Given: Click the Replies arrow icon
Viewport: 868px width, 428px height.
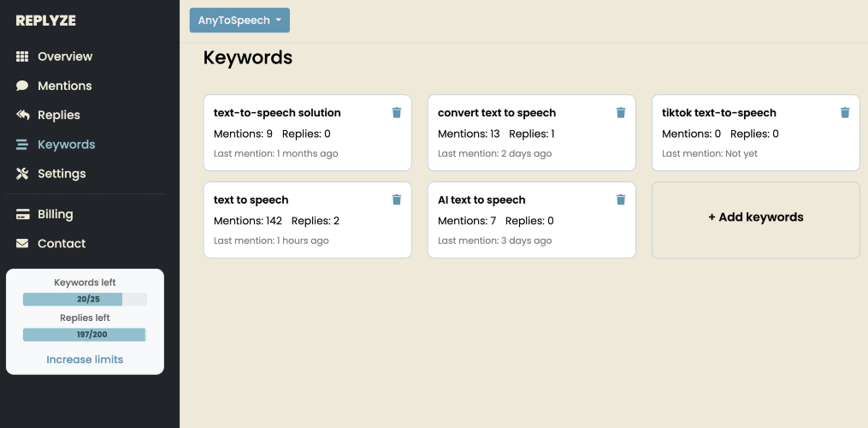Looking at the screenshot, I should (23, 115).
